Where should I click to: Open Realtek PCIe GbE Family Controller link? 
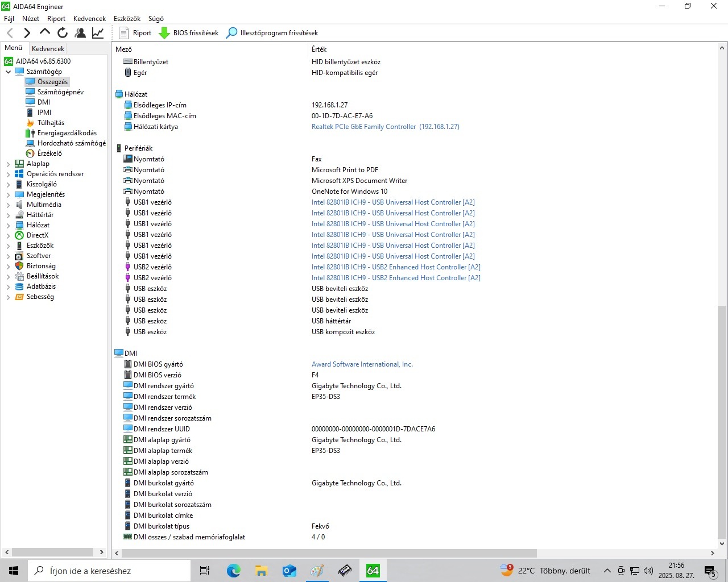pyautogui.click(x=385, y=127)
